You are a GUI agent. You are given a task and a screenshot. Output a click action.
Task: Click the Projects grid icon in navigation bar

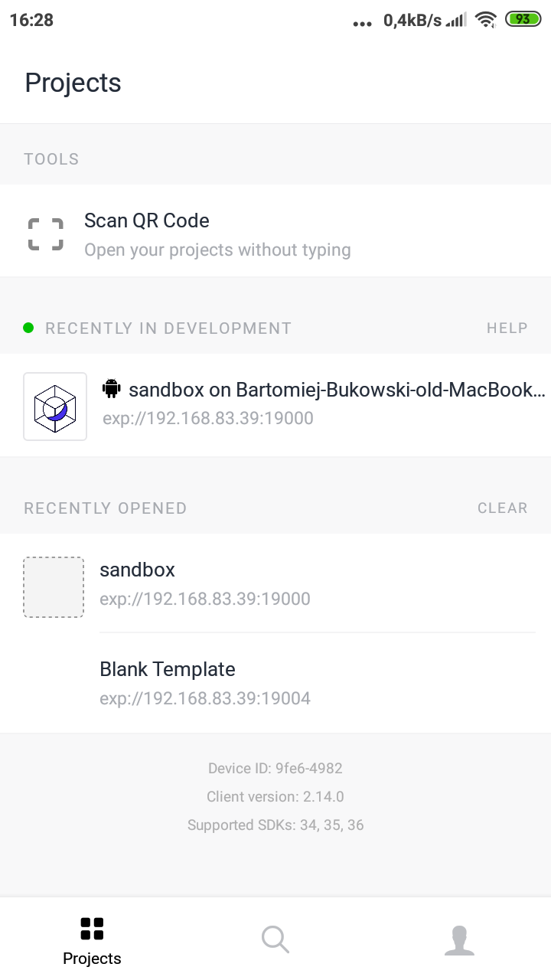click(x=91, y=927)
